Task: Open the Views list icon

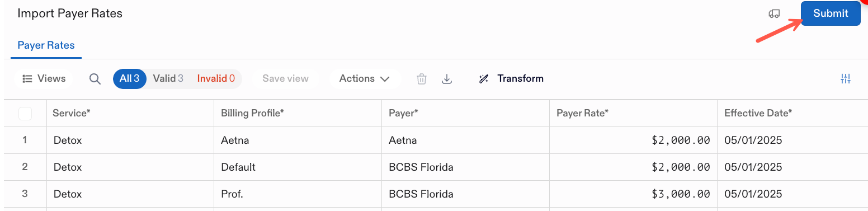Action: [27, 79]
